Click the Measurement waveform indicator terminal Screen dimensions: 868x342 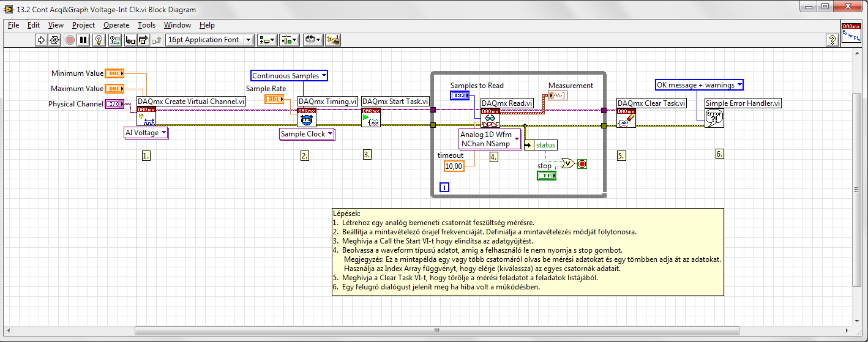(x=558, y=95)
